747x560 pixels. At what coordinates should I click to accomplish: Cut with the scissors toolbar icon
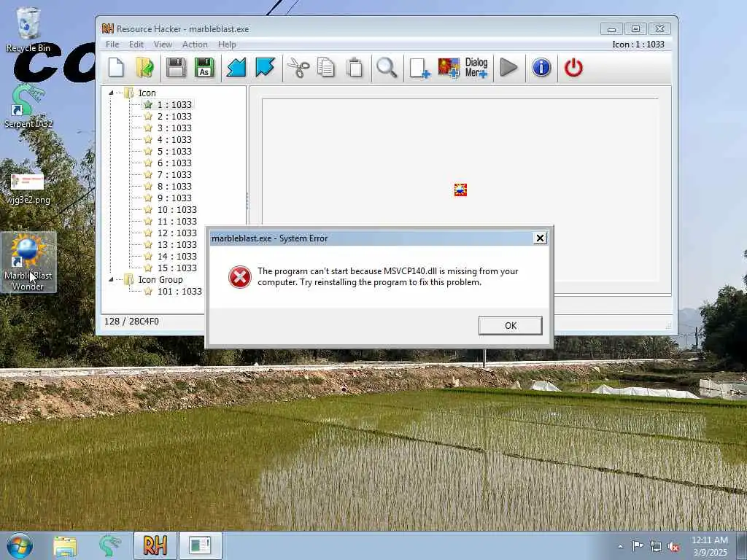coord(298,68)
